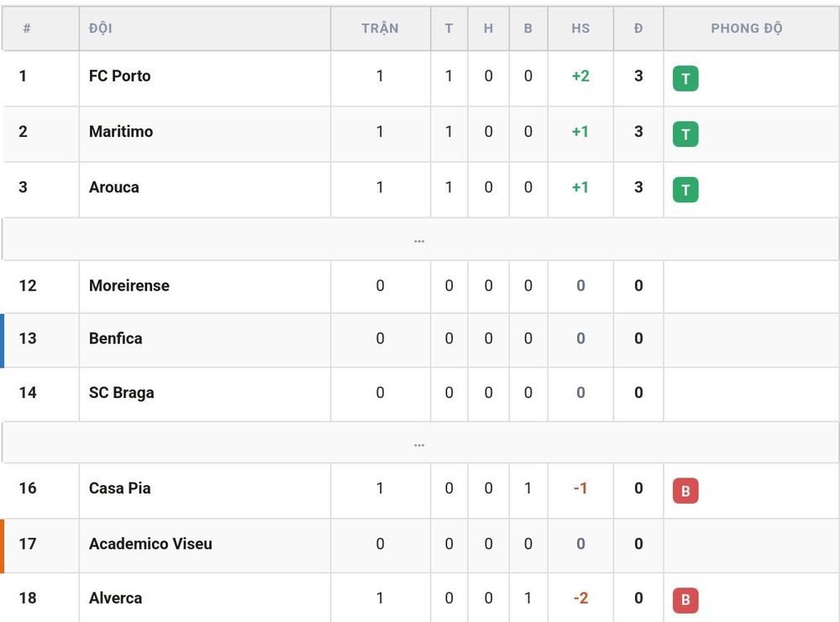Viewport: 840px width, 622px height.
Task: Sort by the HS goal difference header
Action: click(580, 29)
